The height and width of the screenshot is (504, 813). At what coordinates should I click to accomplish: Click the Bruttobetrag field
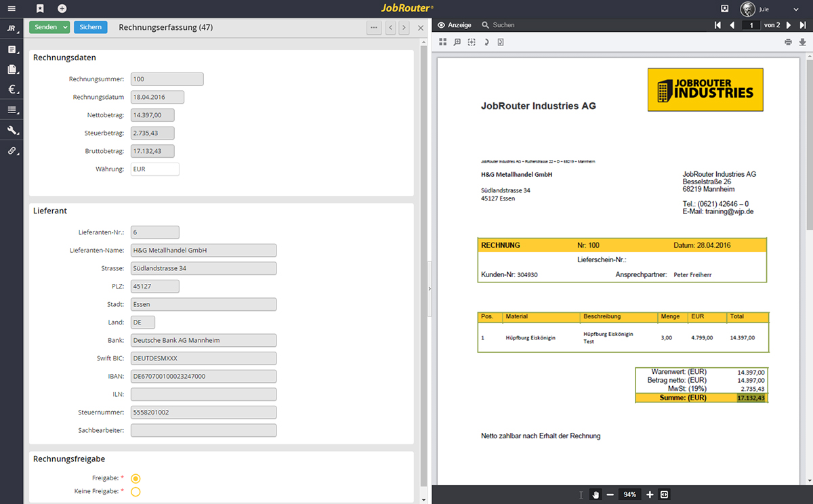pos(152,151)
